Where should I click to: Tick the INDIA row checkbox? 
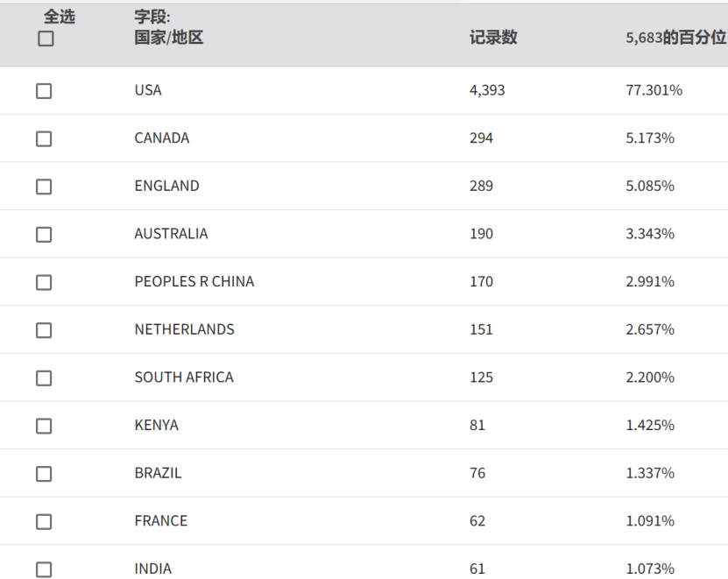point(44,569)
